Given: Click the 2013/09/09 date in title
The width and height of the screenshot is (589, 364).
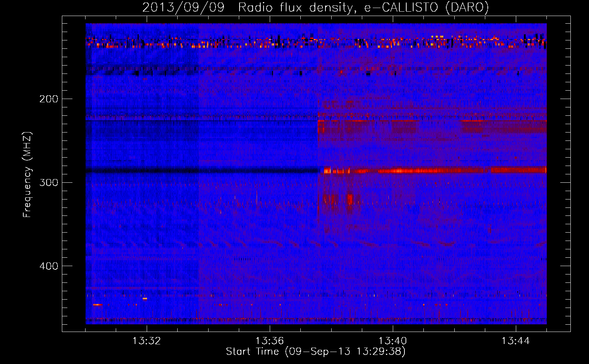Looking at the screenshot, I should point(183,7).
